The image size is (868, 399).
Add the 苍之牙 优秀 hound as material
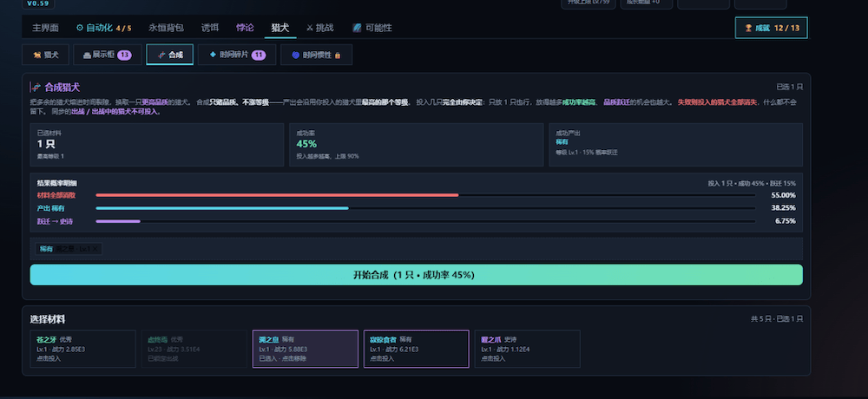pyautogui.click(x=83, y=349)
